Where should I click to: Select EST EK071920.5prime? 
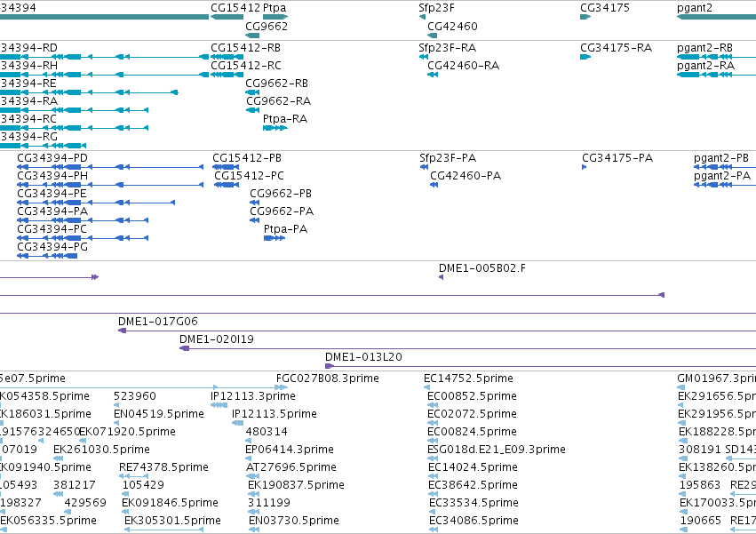click(127, 432)
